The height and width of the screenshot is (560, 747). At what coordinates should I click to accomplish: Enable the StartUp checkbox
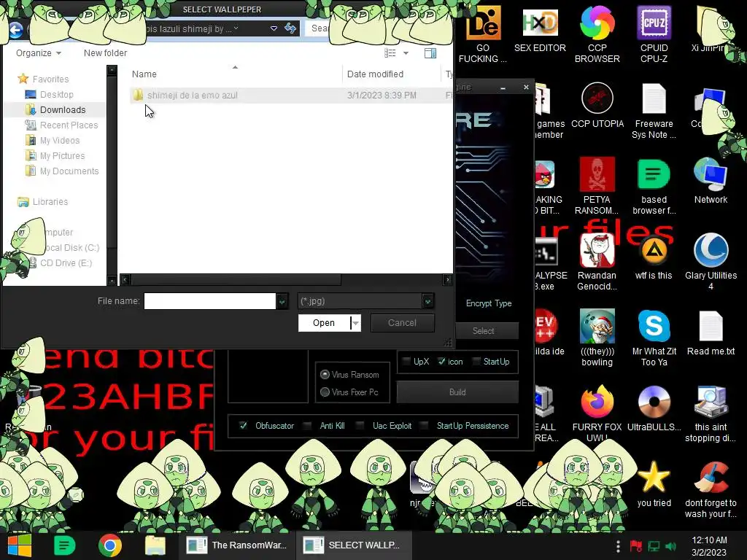pyautogui.click(x=476, y=362)
